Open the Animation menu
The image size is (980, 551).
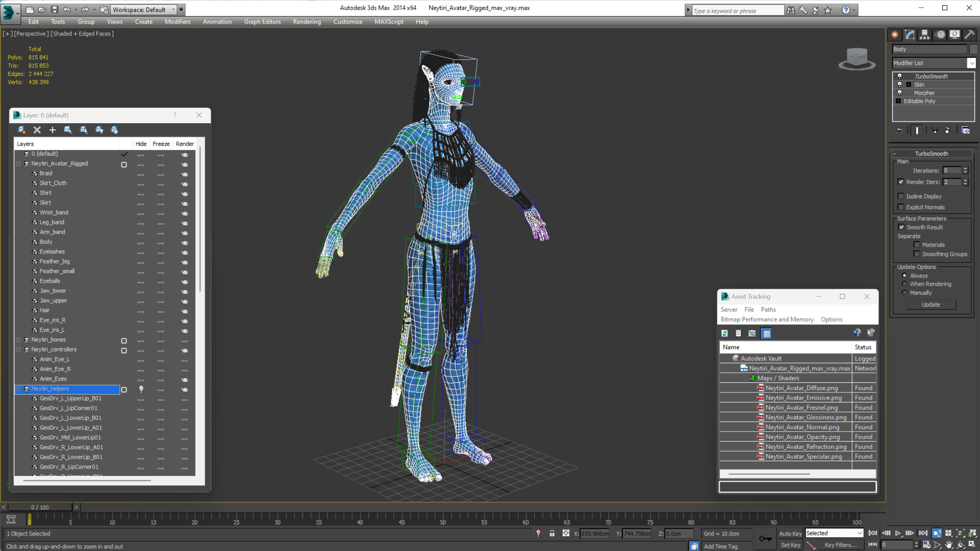click(217, 22)
